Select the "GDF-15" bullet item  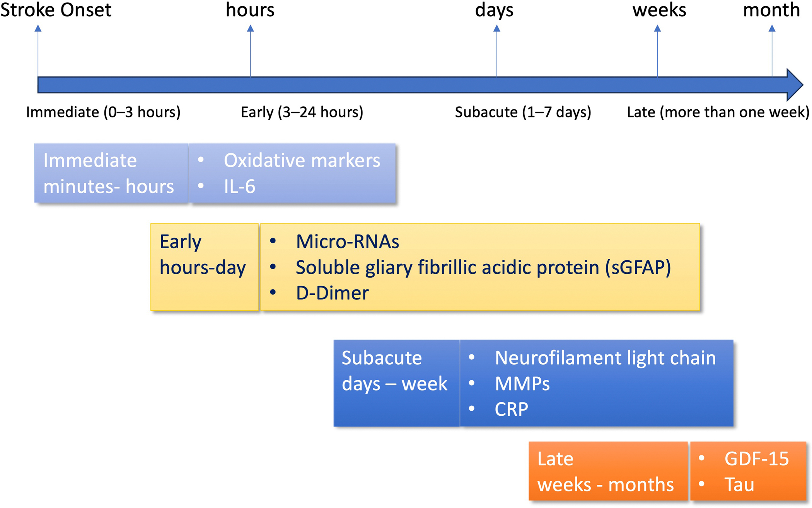756,459
